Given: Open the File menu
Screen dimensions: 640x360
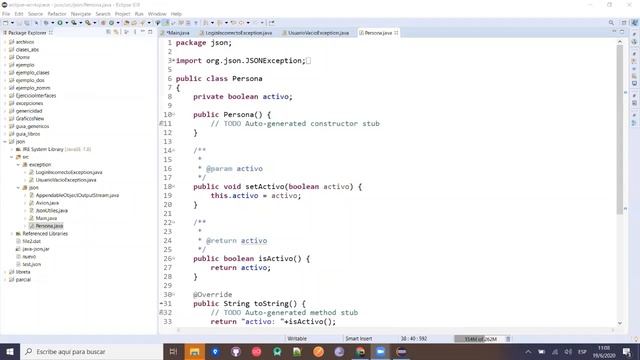Looking at the screenshot, I should (x=6, y=14).
